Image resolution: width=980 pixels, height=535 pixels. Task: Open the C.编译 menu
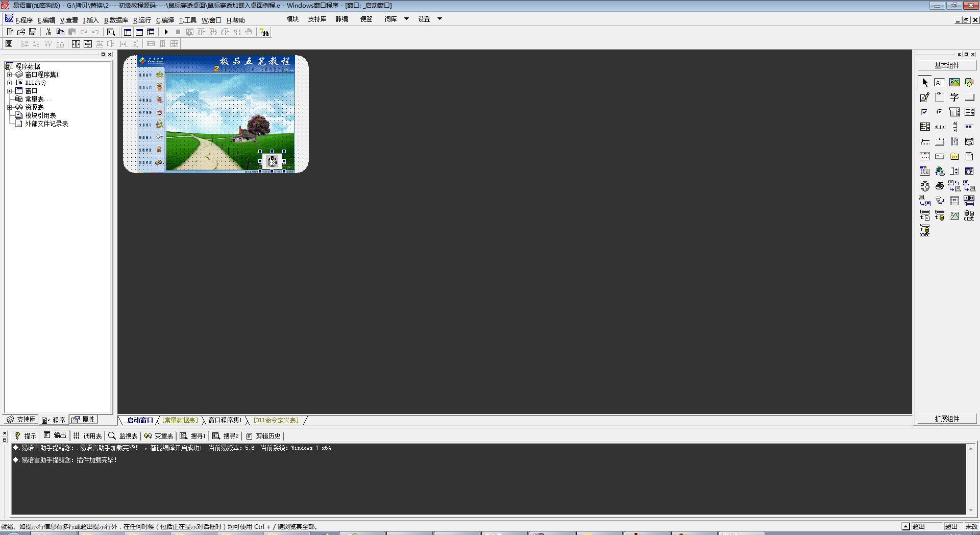point(165,20)
